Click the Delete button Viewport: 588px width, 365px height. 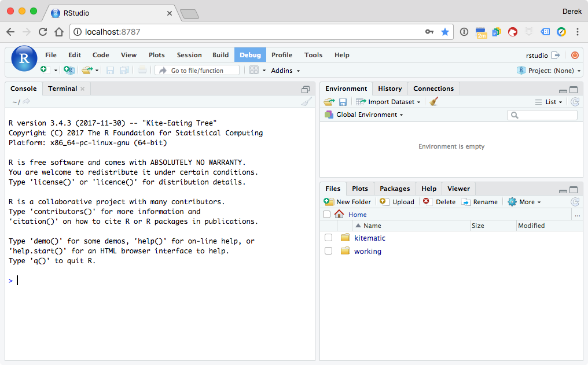(x=439, y=202)
